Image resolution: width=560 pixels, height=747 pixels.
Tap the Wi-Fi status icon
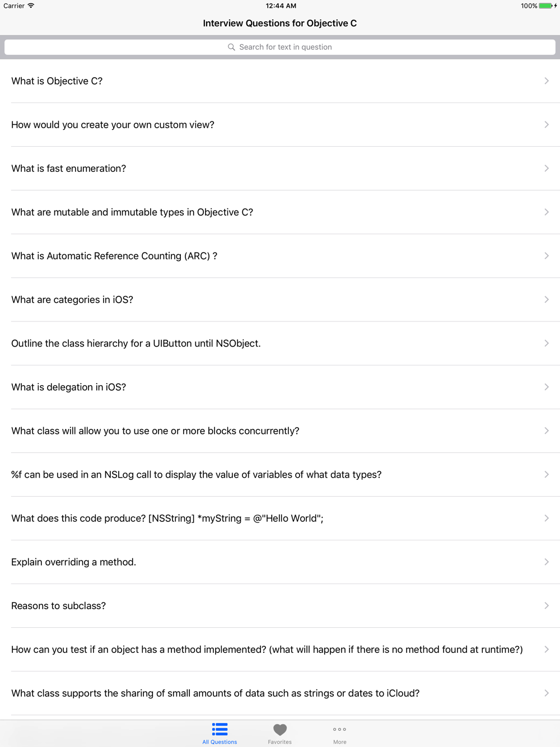point(31,6)
